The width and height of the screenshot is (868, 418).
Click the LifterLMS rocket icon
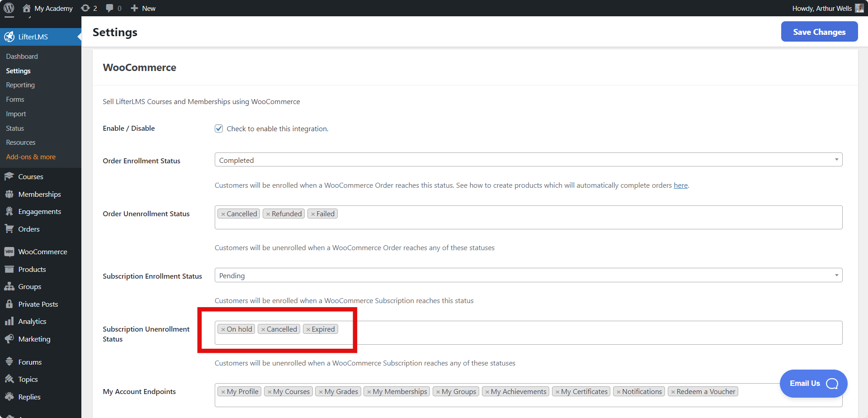tap(9, 37)
